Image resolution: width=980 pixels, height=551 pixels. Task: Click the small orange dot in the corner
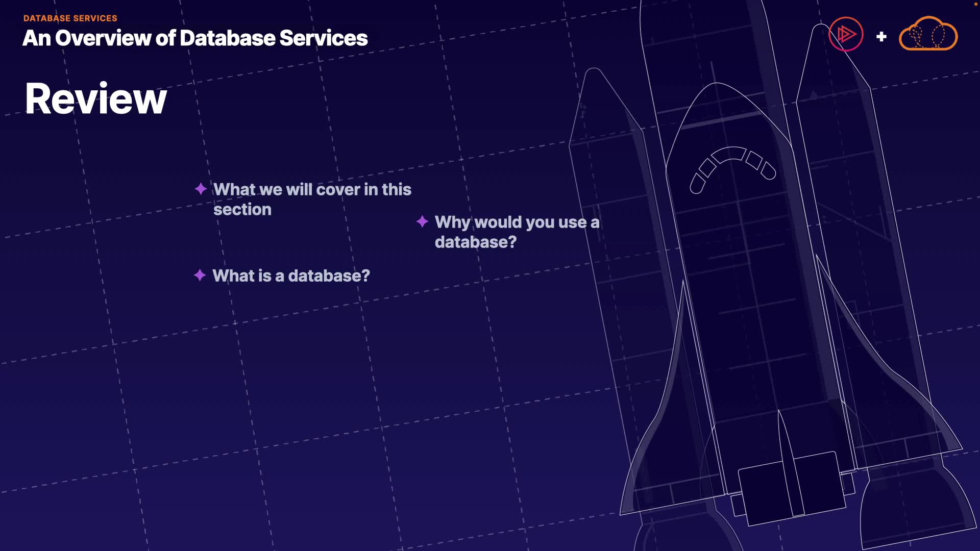(975, 3)
